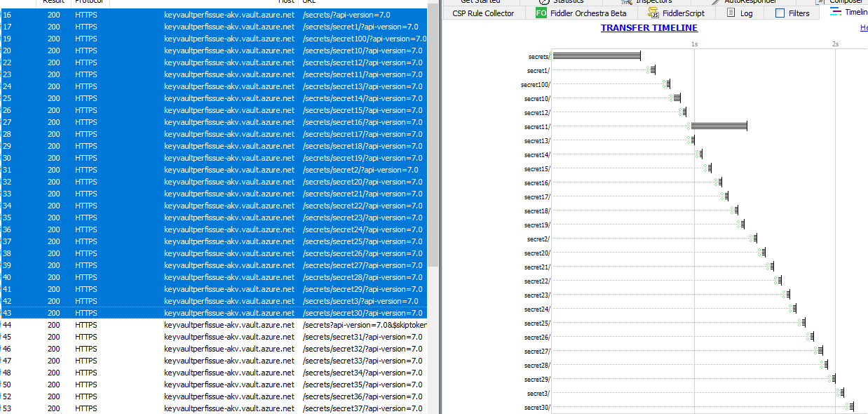Click the secret11/ transfer bar in timeline

point(719,126)
